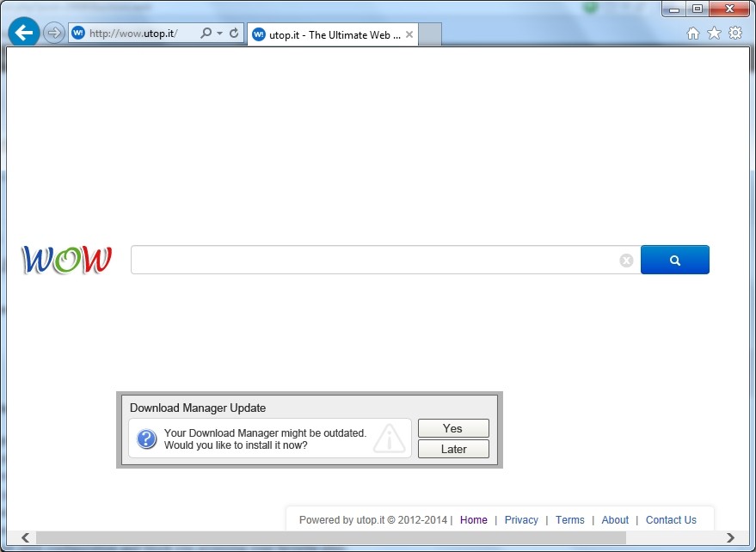Clear the search field with the X icon
The width and height of the screenshot is (756, 552).
pyautogui.click(x=626, y=261)
